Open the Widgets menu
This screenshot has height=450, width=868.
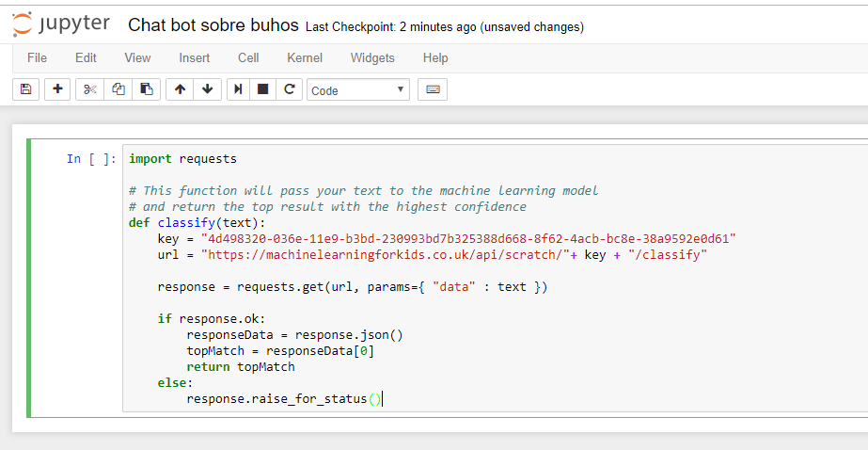pos(372,57)
